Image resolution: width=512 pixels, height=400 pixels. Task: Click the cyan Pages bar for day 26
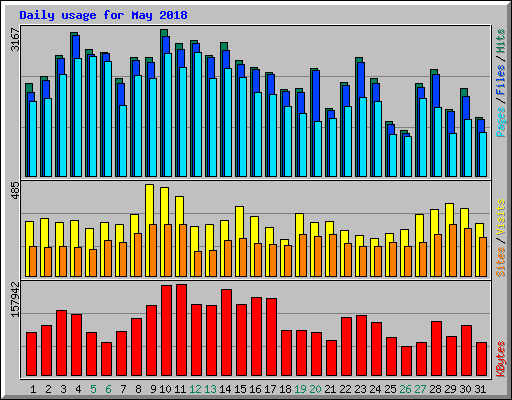pos(408,156)
